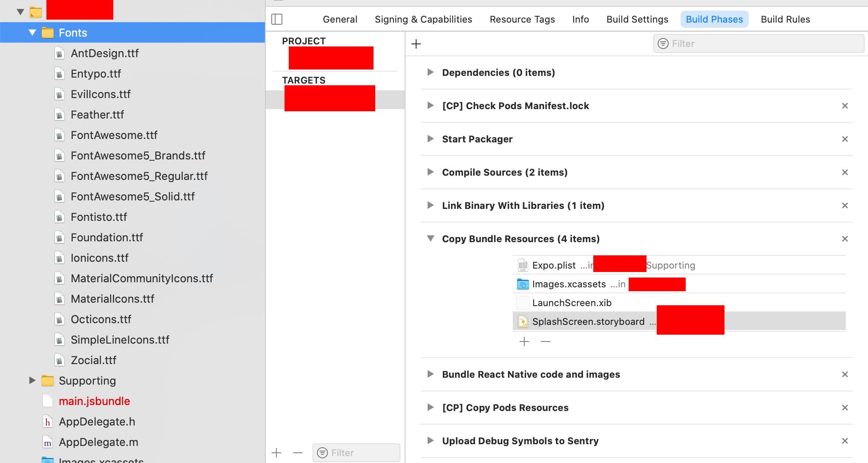Click the Supporting folder icon
Image resolution: width=868 pixels, height=463 pixels.
[48, 380]
